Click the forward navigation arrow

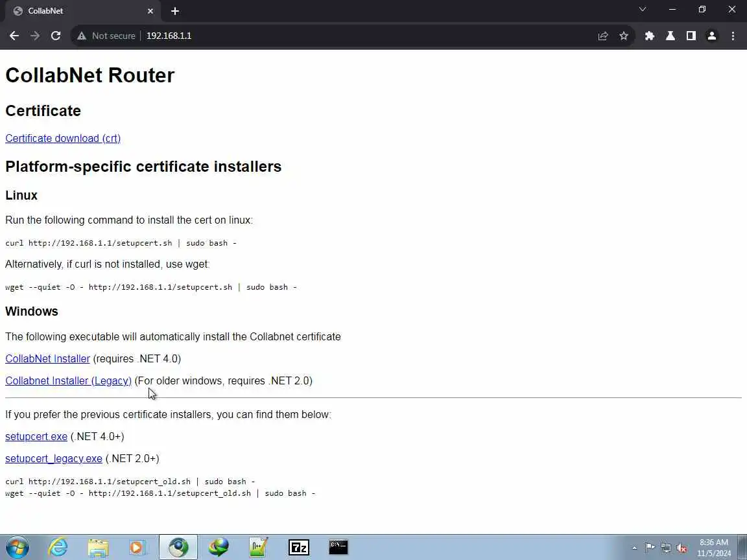pos(35,36)
